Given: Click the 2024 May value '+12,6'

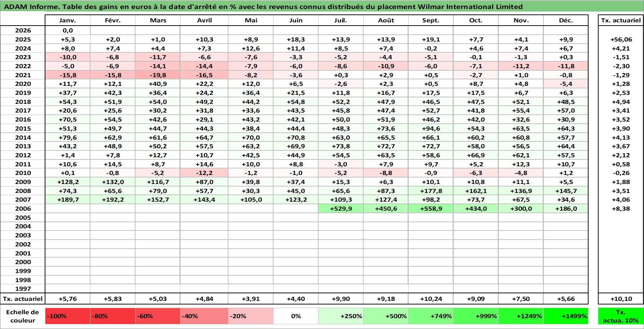Looking at the screenshot, I should (x=251, y=48).
